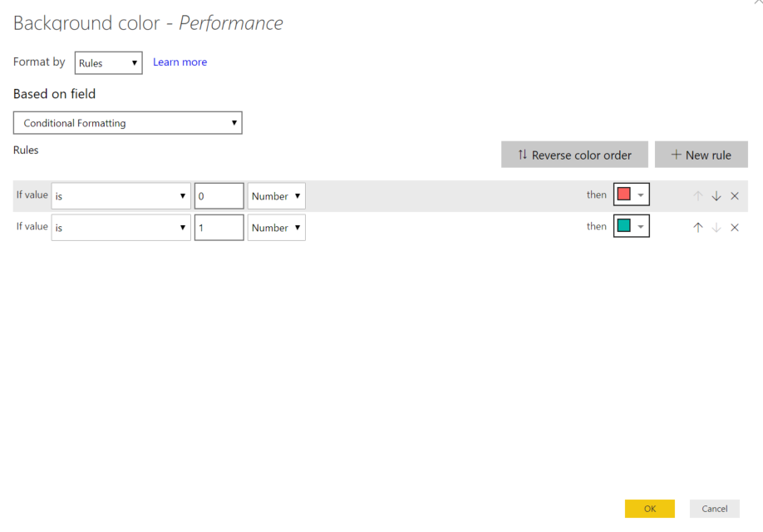The width and height of the screenshot is (763, 532).
Task: Open the Learn more link
Action: 180,62
